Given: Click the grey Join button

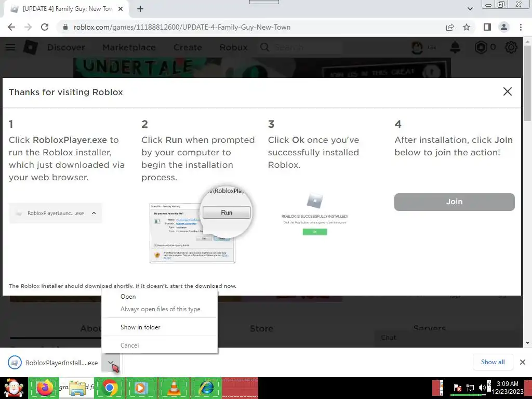Looking at the screenshot, I should pos(454,202).
